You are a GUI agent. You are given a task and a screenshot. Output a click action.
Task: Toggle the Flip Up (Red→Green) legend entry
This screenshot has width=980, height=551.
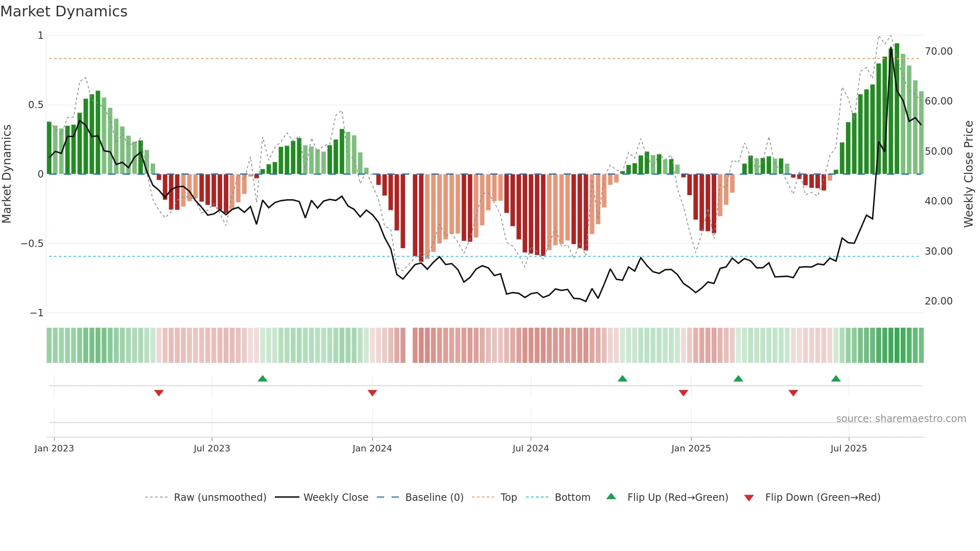(x=667, y=497)
